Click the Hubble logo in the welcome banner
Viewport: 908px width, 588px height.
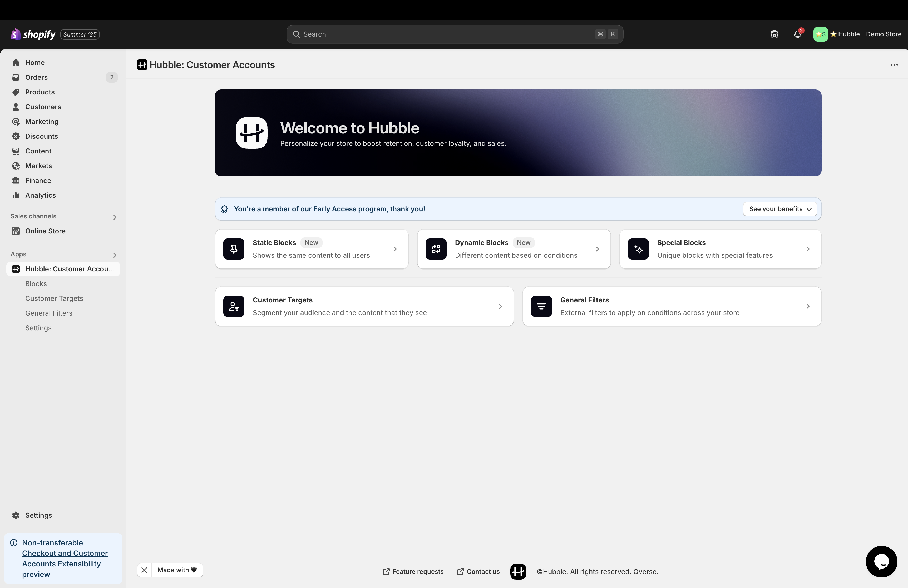coord(251,133)
